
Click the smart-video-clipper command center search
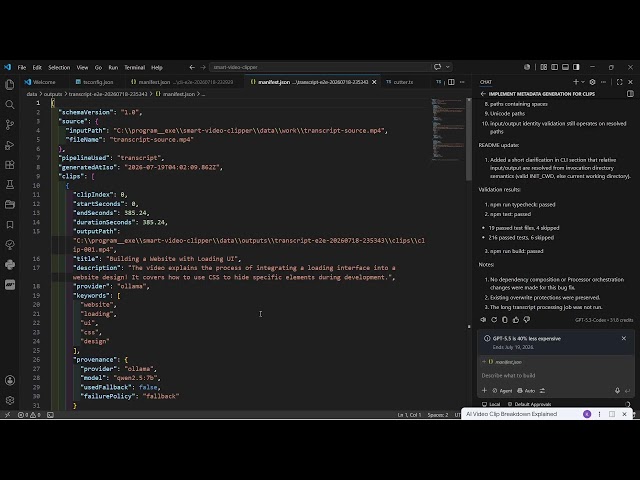[322, 67]
